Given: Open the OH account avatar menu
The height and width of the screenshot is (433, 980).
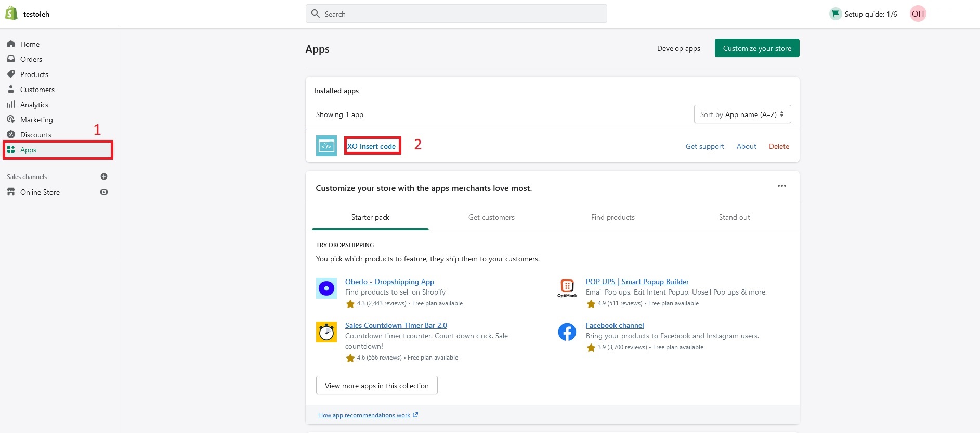Looking at the screenshot, I should point(918,14).
